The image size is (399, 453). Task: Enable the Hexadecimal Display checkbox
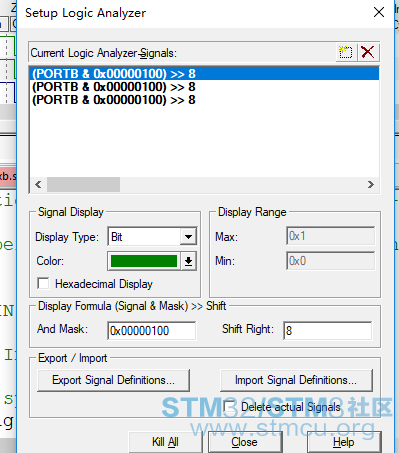point(43,284)
